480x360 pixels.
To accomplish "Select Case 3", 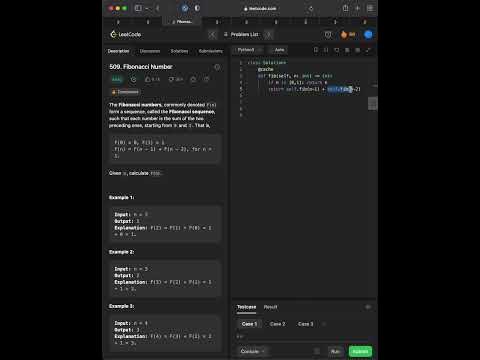I will coord(305,324).
